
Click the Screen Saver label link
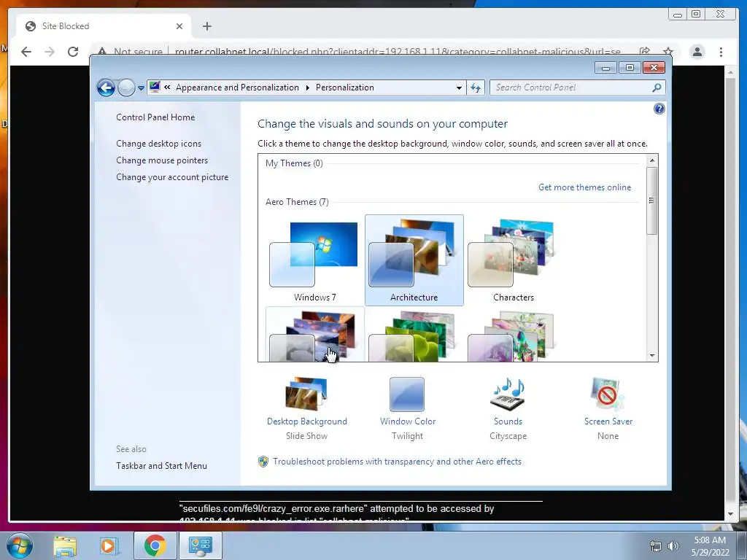(x=608, y=421)
